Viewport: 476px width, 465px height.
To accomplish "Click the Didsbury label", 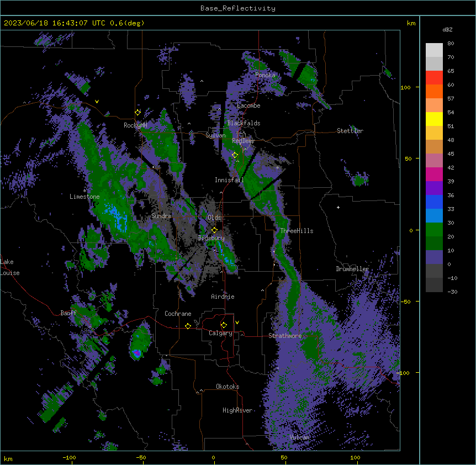I will [x=211, y=238].
